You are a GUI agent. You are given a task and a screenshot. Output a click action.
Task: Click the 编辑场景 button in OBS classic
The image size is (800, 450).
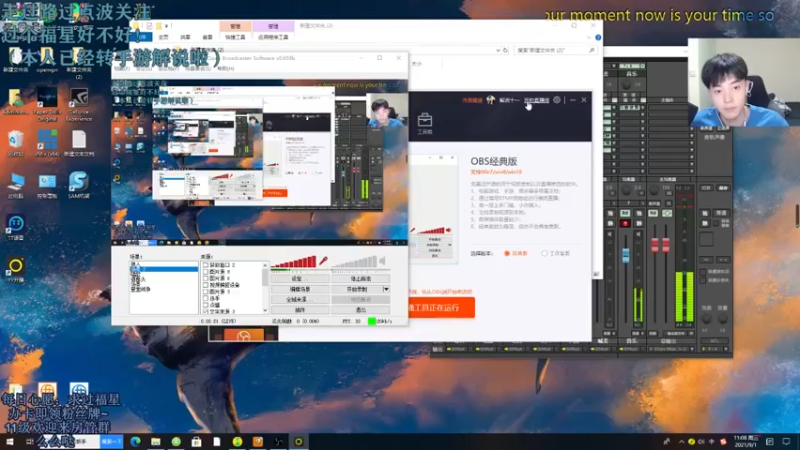300,289
